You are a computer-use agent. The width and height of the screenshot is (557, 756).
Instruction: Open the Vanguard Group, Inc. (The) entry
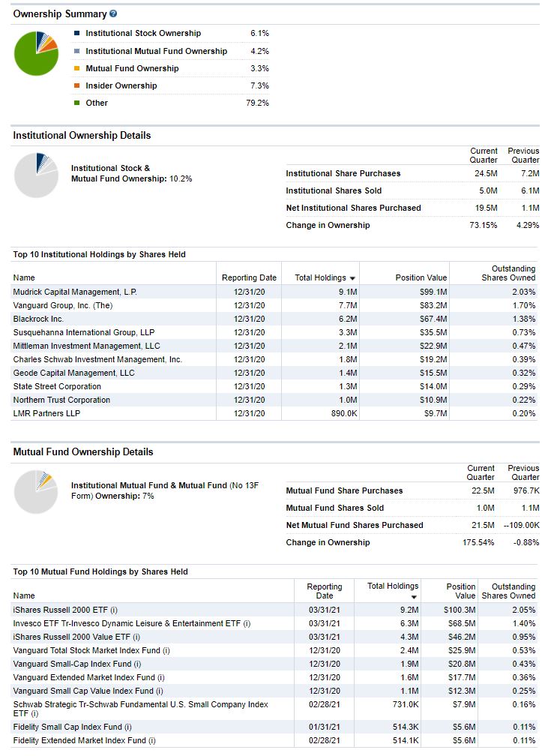point(62,305)
